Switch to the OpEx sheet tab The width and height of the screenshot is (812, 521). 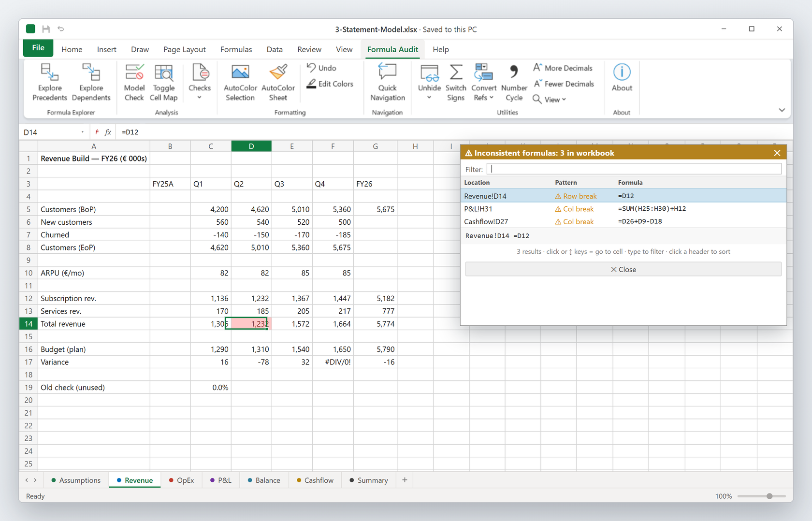click(x=182, y=480)
